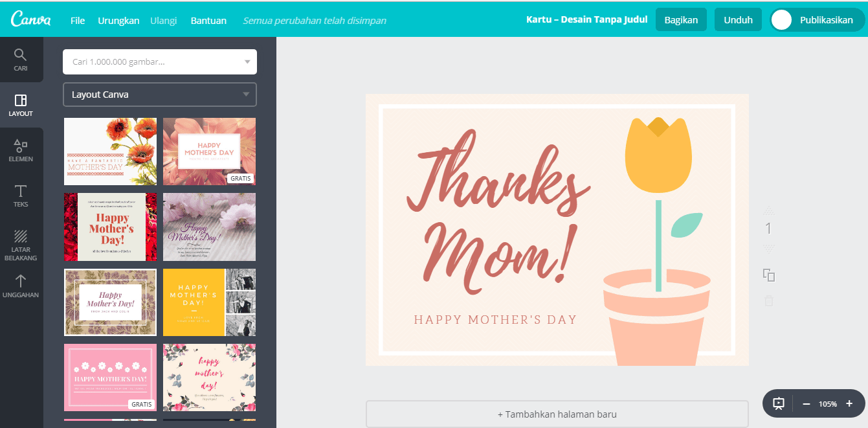Open the Elemen panel
The height and width of the screenshot is (428, 868).
[x=21, y=150]
